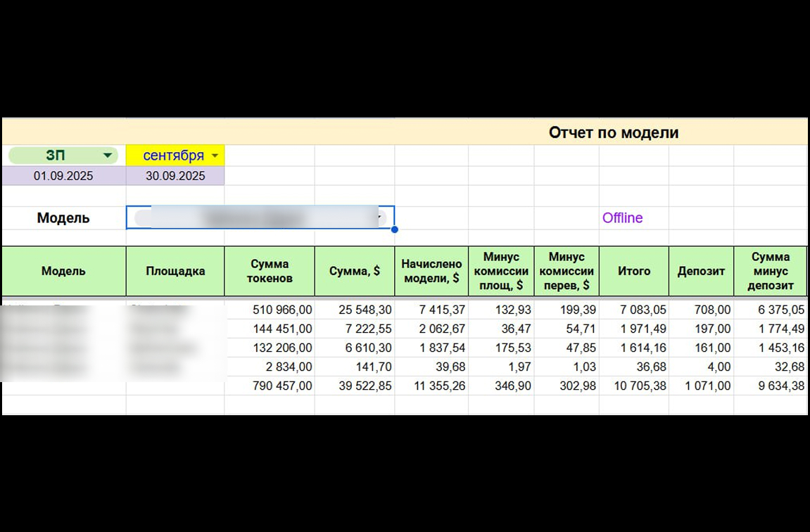The width and height of the screenshot is (810, 532).
Task: Click the Сумма, $ column header
Action: point(355,271)
